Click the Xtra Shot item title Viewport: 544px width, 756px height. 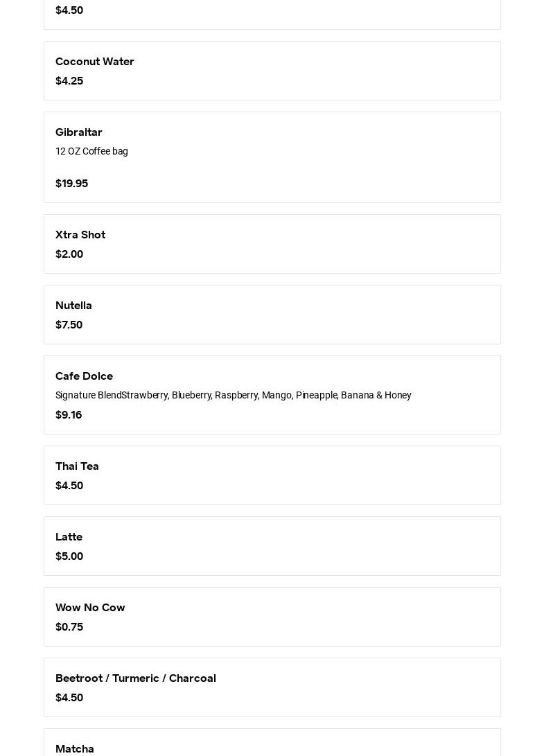80,235
